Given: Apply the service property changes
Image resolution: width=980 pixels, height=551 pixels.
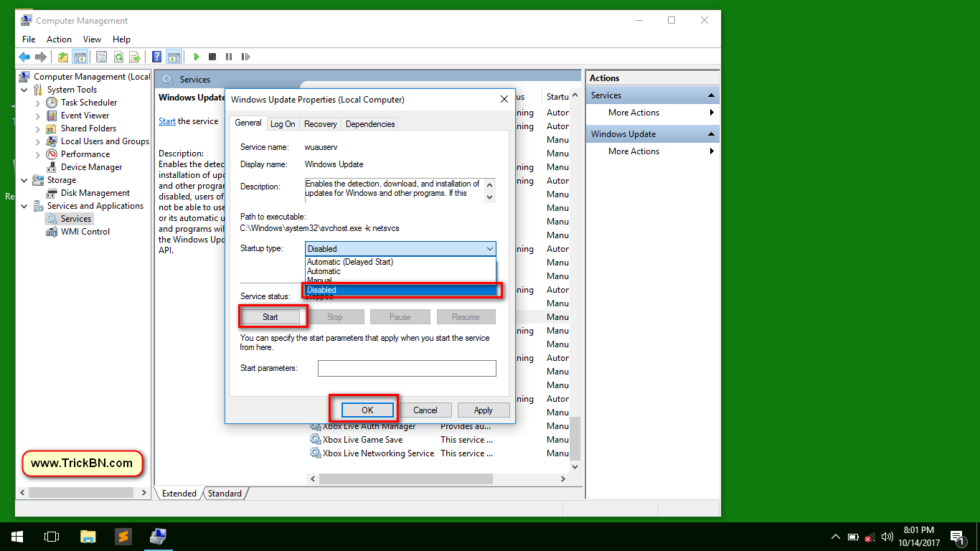Looking at the screenshot, I should pyautogui.click(x=484, y=410).
